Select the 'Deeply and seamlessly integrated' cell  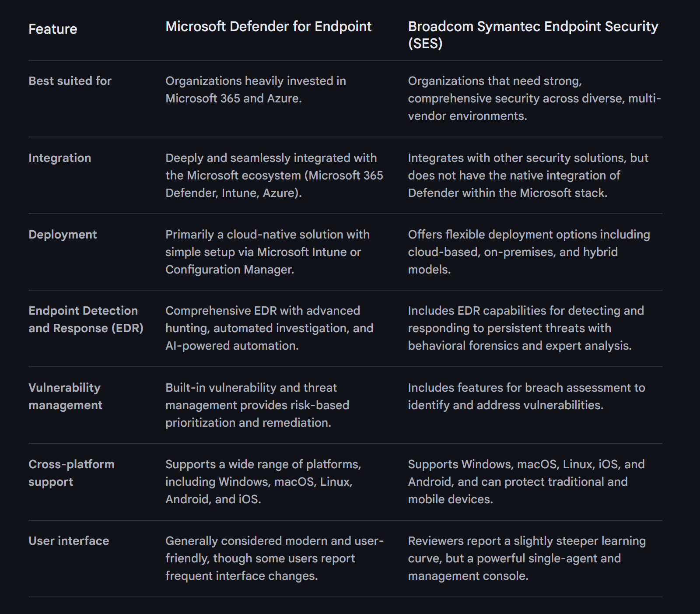click(x=274, y=175)
